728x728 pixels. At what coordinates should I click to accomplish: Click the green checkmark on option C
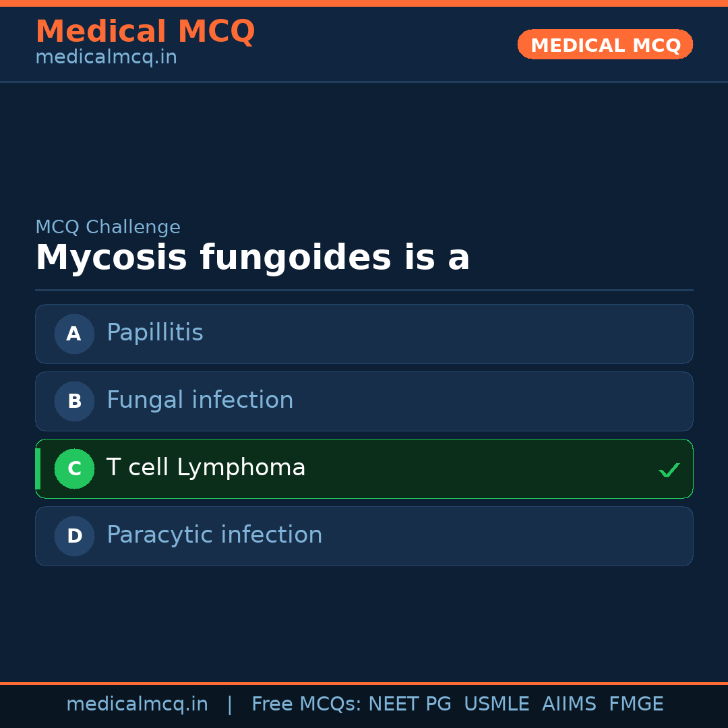click(x=669, y=470)
